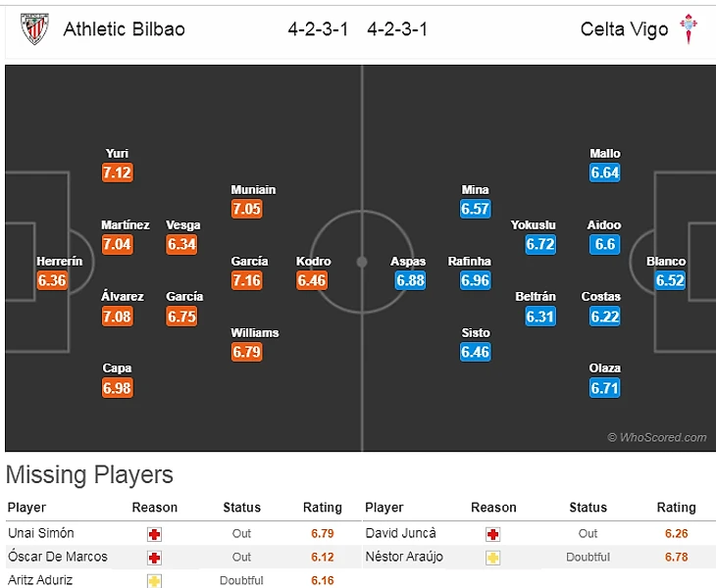716x588 pixels.
Task: Click Aritz Aduriz's yellow doubtful icon
Action: [x=154, y=580]
